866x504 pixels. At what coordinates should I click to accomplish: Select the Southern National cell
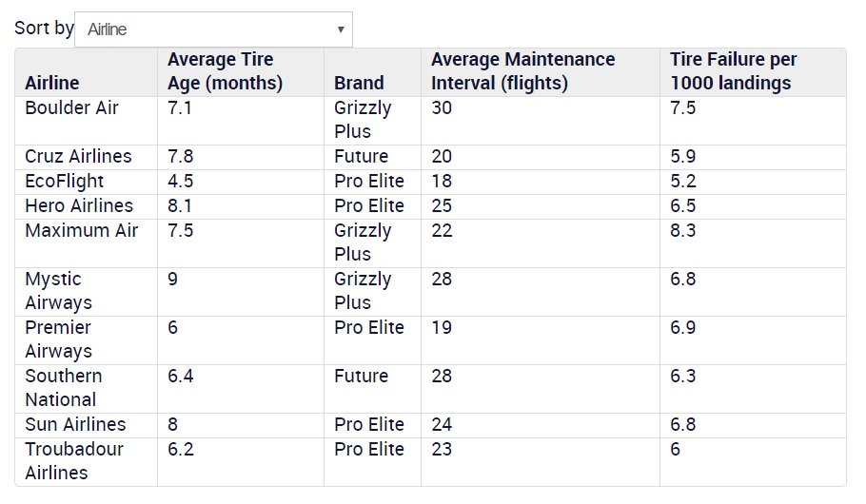tap(64, 388)
